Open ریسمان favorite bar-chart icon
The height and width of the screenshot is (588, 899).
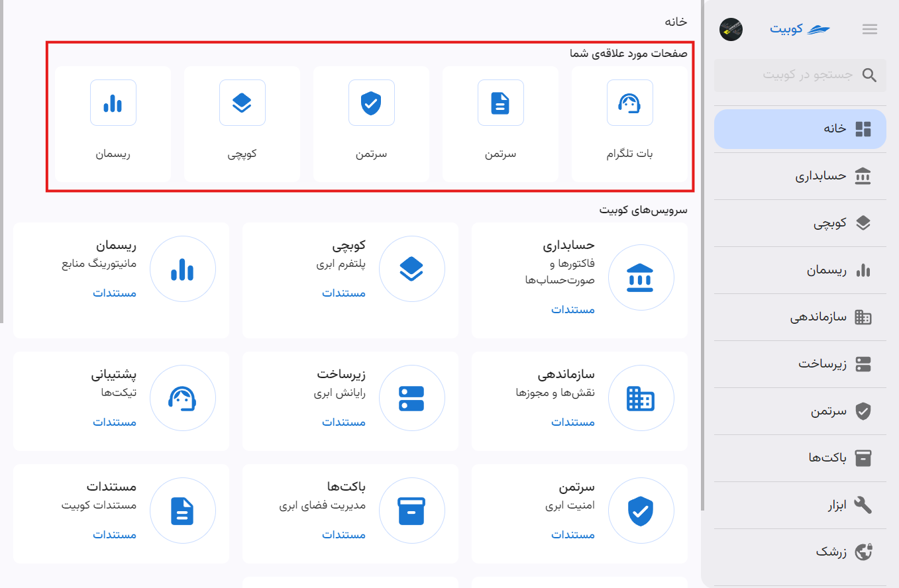point(113,103)
